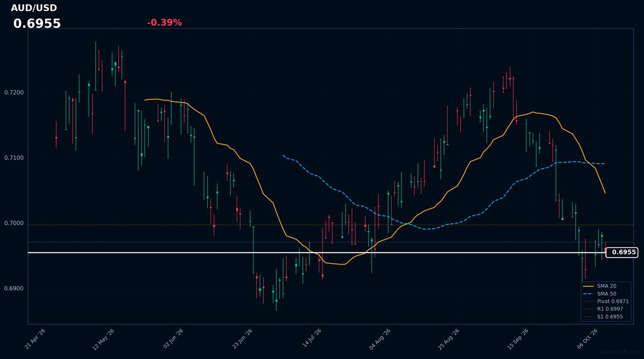This screenshot has height=359, width=644.
Task: Click the current price tag 0.6955
Action: point(623,252)
